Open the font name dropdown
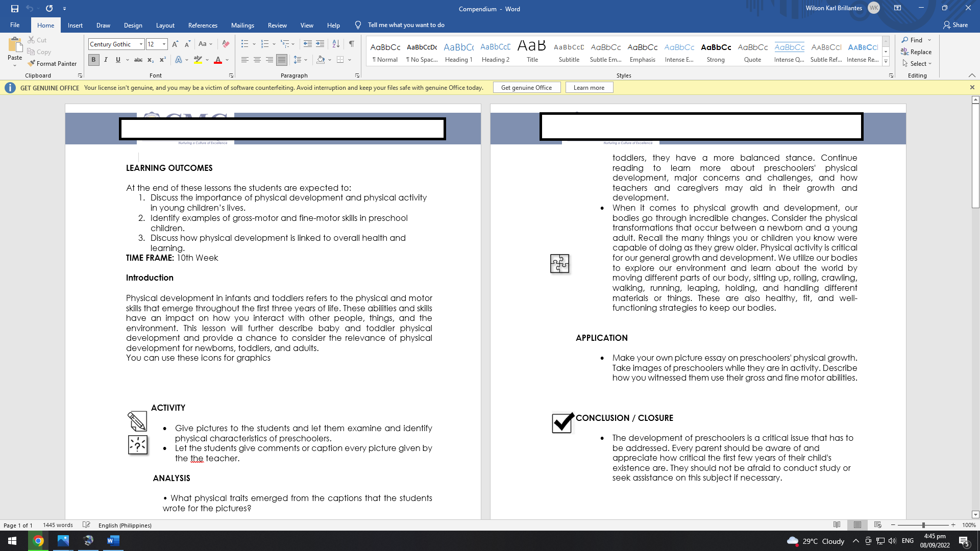 coord(141,44)
